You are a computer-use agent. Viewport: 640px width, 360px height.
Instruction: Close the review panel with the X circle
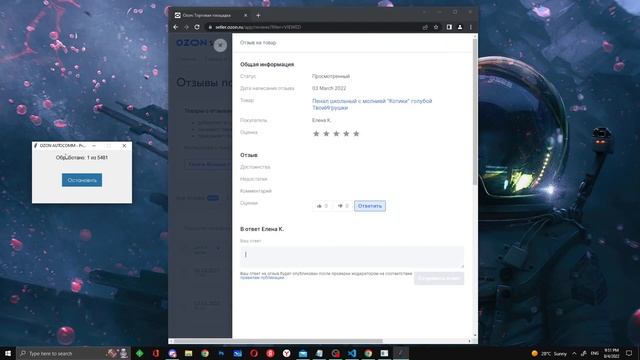(x=220, y=45)
